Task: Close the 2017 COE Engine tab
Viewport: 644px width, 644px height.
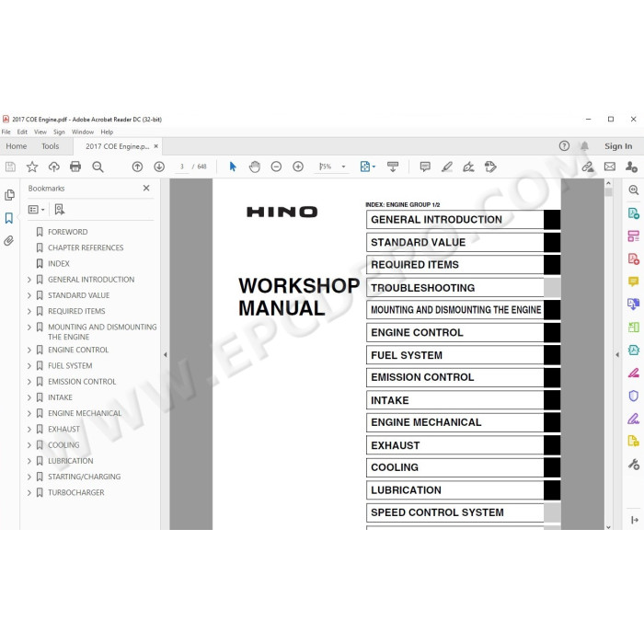Action: point(156,146)
